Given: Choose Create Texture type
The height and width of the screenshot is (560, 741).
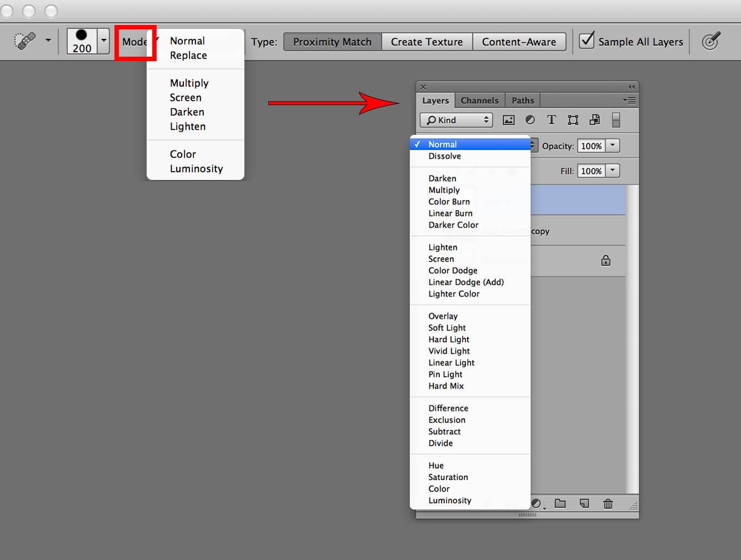Looking at the screenshot, I should (x=427, y=42).
